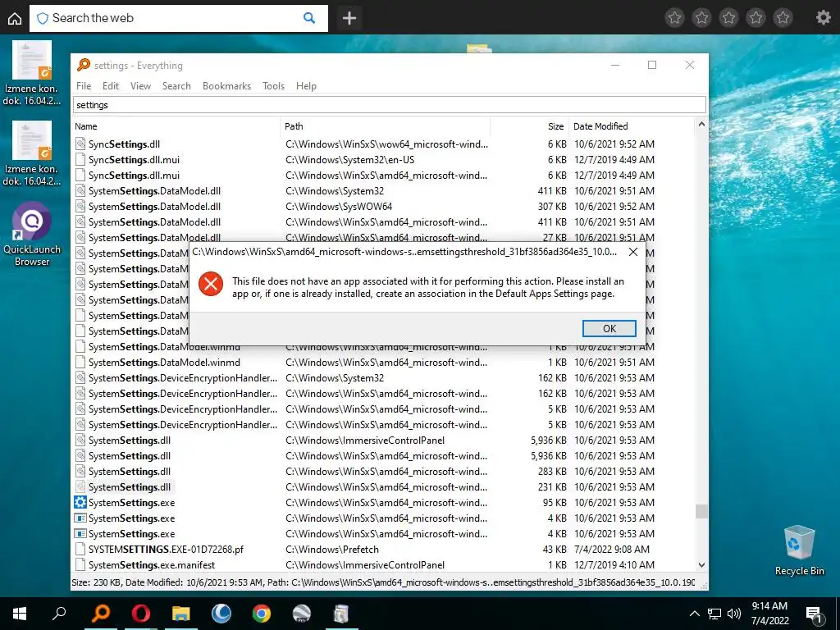Image resolution: width=840 pixels, height=630 pixels.
Task: Click the results list scrollbar thumb
Action: (701, 511)
